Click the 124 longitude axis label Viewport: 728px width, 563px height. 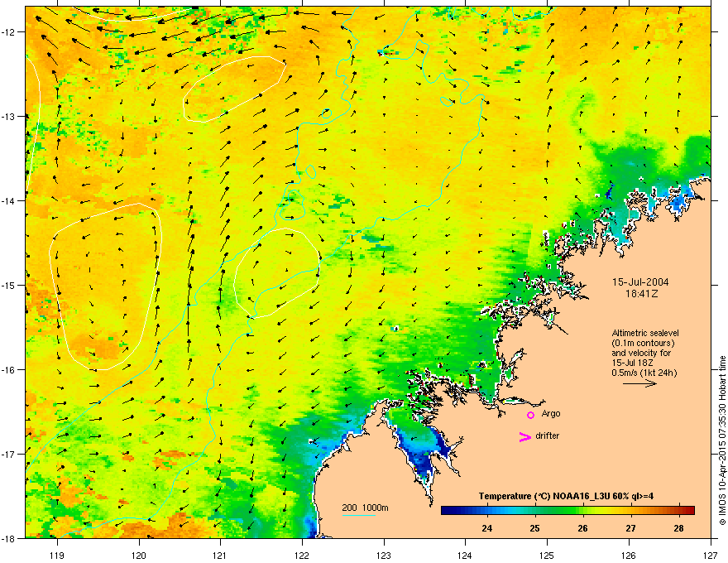(465, 556)
